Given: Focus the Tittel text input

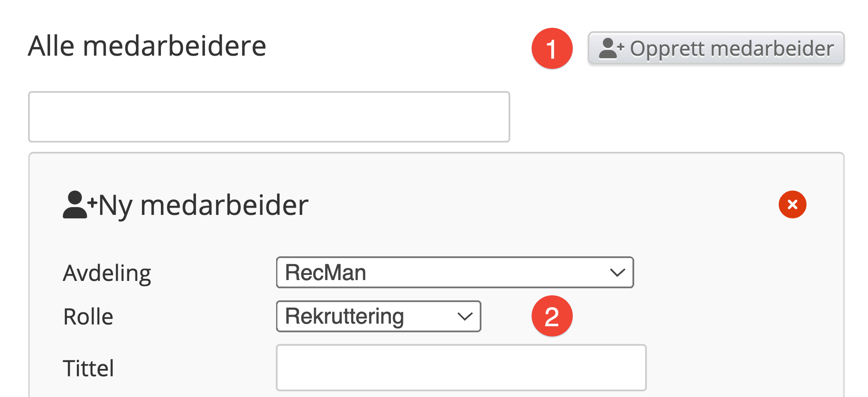Looking at the screenshot, I should click(461, 368).
